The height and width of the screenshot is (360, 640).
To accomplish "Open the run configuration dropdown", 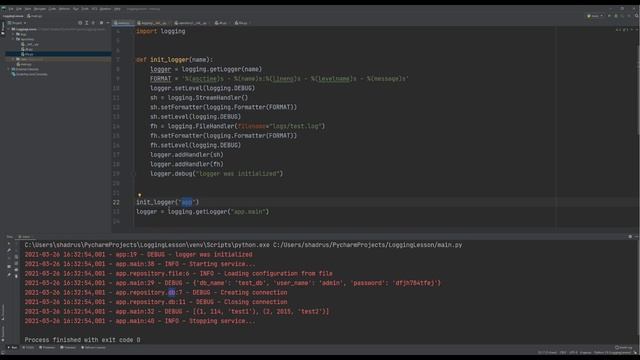I will [595, 16].
